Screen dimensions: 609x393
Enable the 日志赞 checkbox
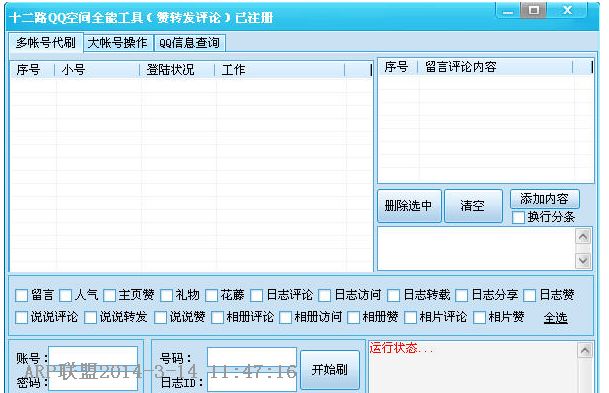pos(530,295)
